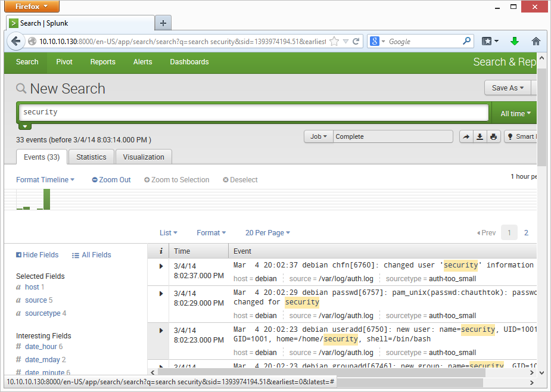The image size is (551, 392).
Task: Select the date_mday interesting field
Action: [x=42, y=360]
